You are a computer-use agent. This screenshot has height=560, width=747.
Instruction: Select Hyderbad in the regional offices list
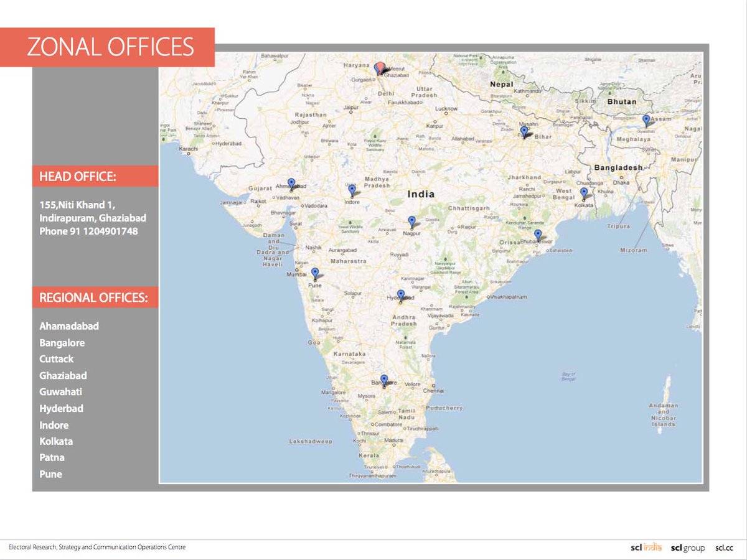pyautogui.click(x=61, y=409)
